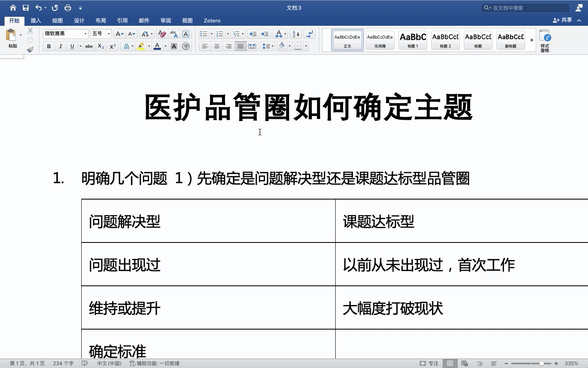Toggle Bold formatting
The image size is (588, 368).
[49, 46]
